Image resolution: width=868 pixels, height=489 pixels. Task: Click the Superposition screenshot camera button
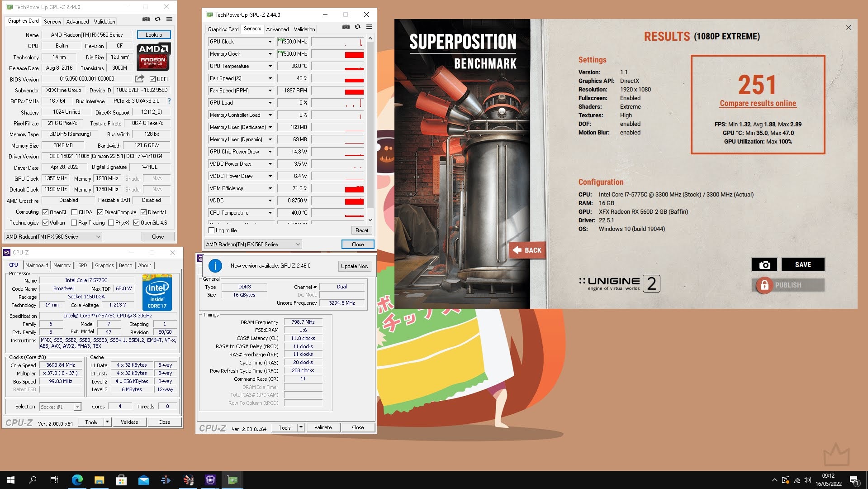(764, 265)
